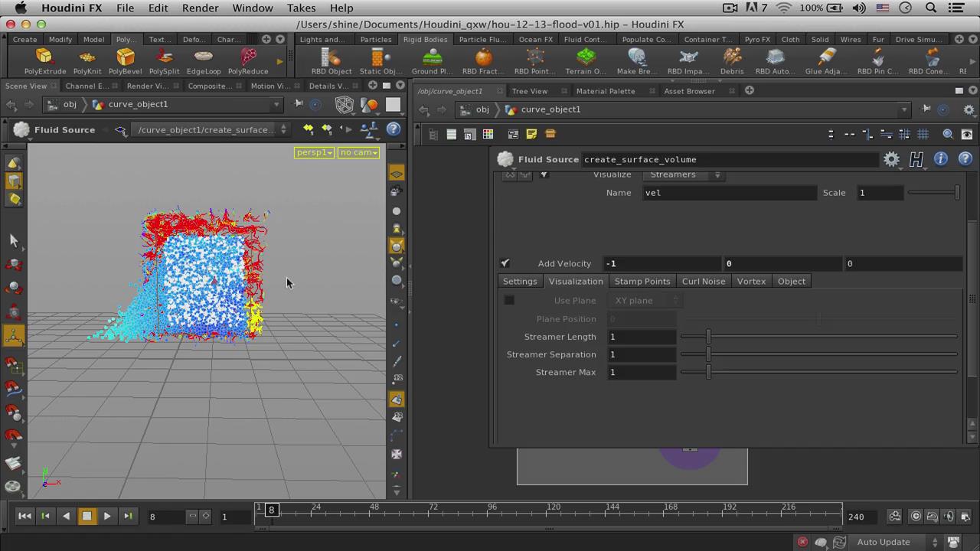Click the Make Breakable shelf tool
The width and height of the screenshot is (980, 551).
pyautogui.click(x=637, y=61)
